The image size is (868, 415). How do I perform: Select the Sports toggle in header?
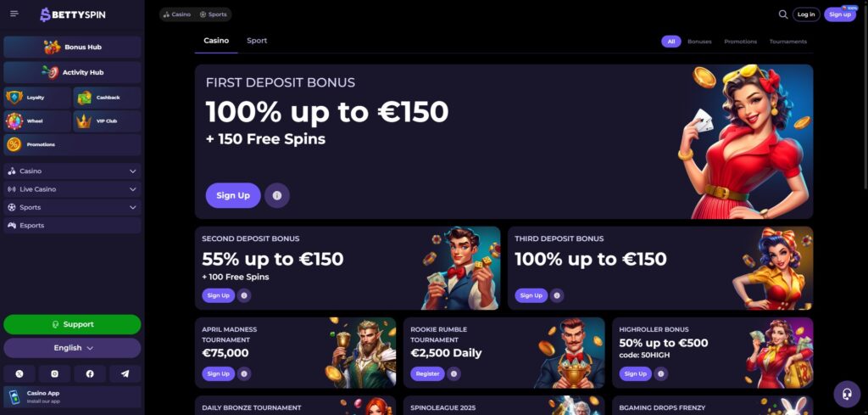point(213,14)
